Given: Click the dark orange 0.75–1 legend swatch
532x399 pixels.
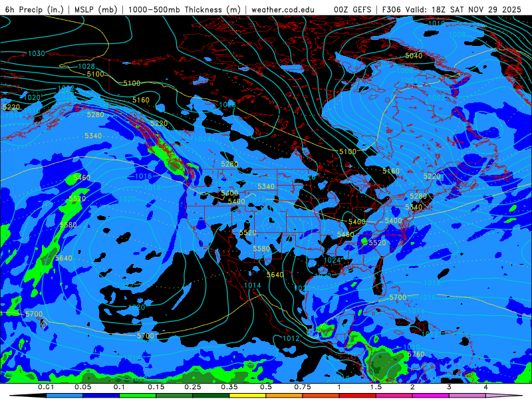Looking at the screenshot, I should pyautogui.click(x=321, y=396).
